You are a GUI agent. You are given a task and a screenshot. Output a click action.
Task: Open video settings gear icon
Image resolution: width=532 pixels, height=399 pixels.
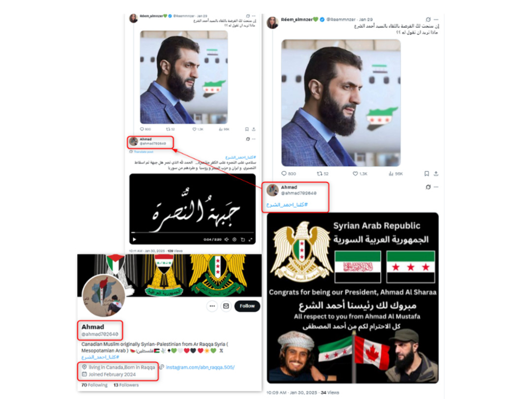coord(234,239)
